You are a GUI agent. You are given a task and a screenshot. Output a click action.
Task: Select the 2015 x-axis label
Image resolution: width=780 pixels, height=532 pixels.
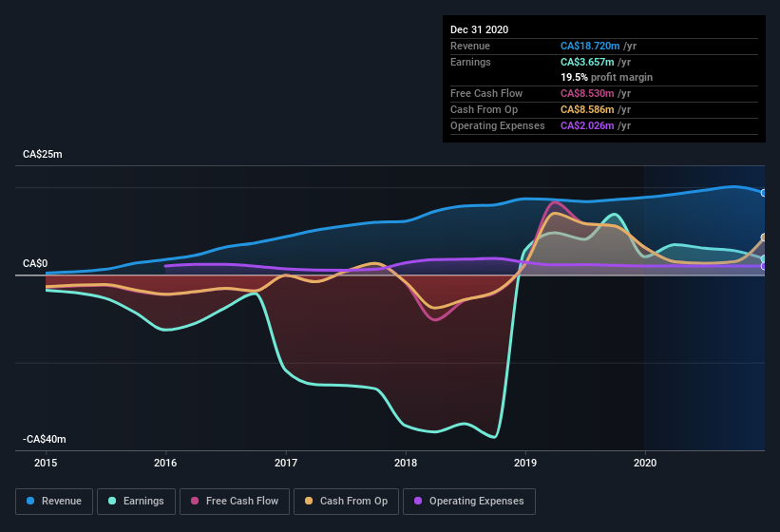point(46,464)
